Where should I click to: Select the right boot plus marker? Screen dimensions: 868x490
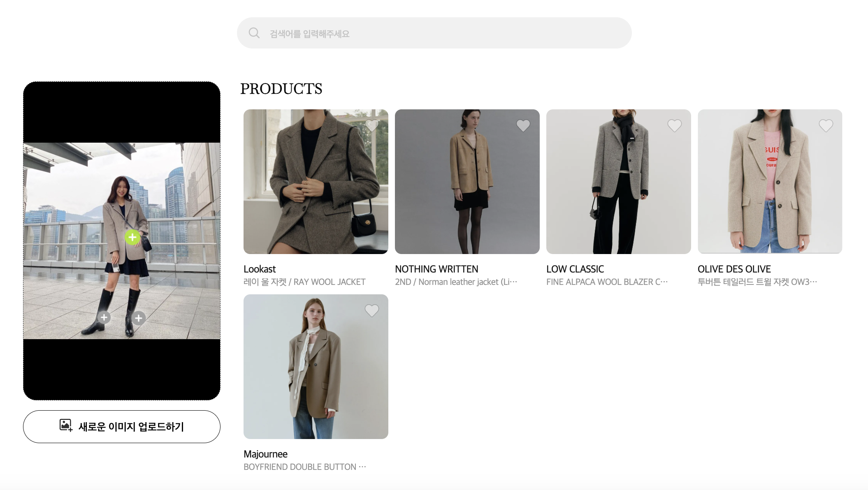pyautogui.click(x=139, y=318)
